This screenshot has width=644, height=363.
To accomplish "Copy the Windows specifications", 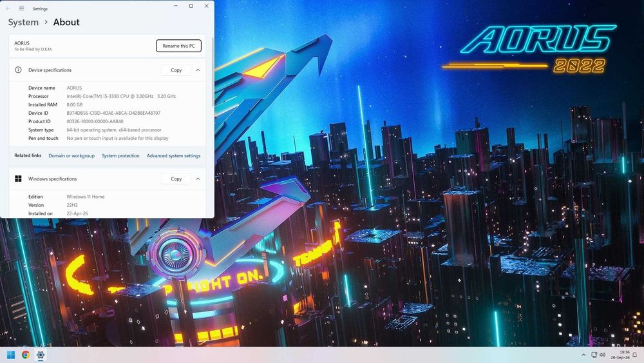I will 176,179.
